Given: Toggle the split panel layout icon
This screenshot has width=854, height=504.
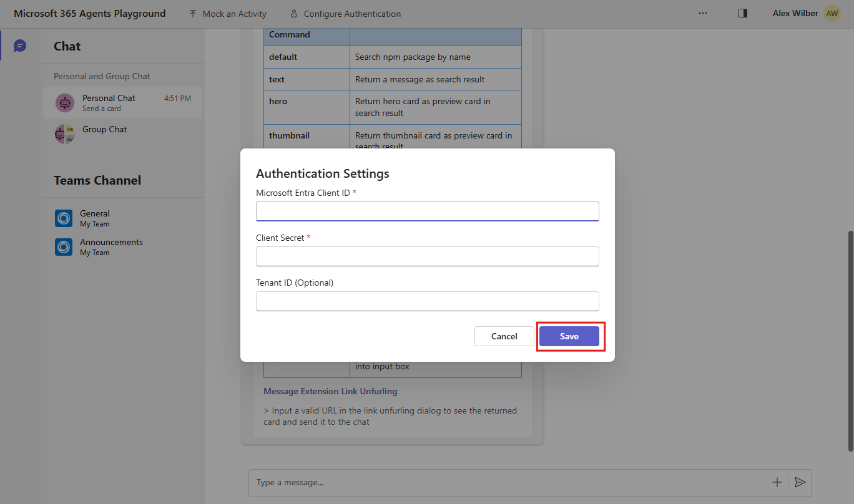Looking at the screenshot, I should coord(742,13).
